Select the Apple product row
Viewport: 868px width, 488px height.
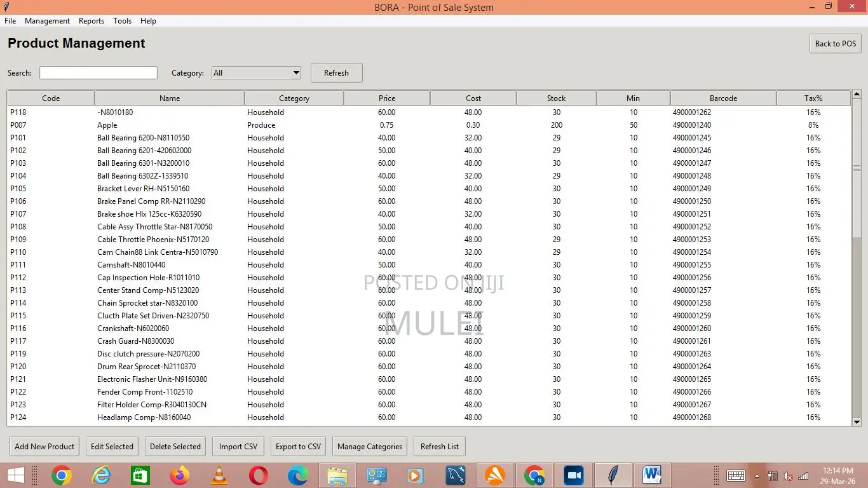point(429,125)
